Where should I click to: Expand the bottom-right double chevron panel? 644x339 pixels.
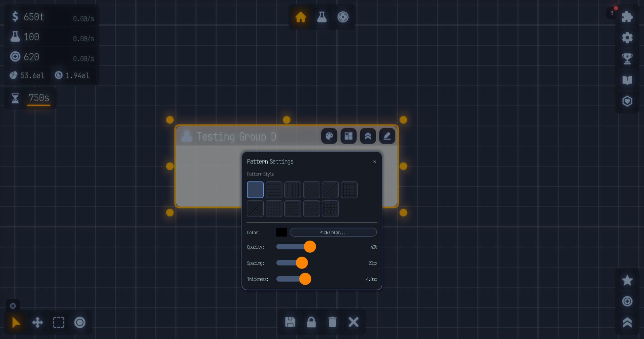628,323
